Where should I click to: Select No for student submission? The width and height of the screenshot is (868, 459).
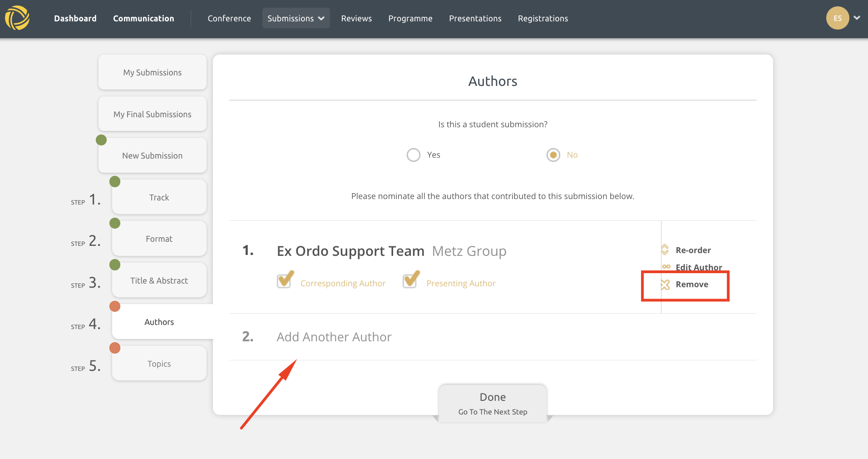(x=553, y=155)
